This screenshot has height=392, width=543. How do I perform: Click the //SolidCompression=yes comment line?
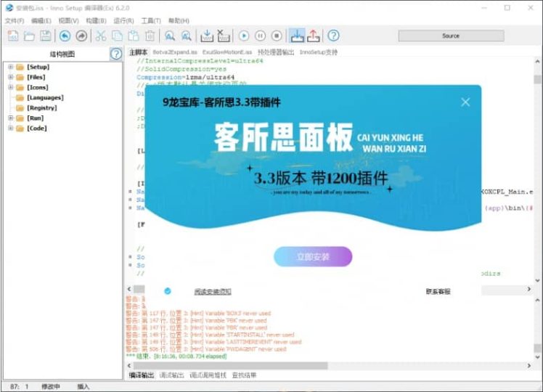pyautogui.click(x=181, y=69)
